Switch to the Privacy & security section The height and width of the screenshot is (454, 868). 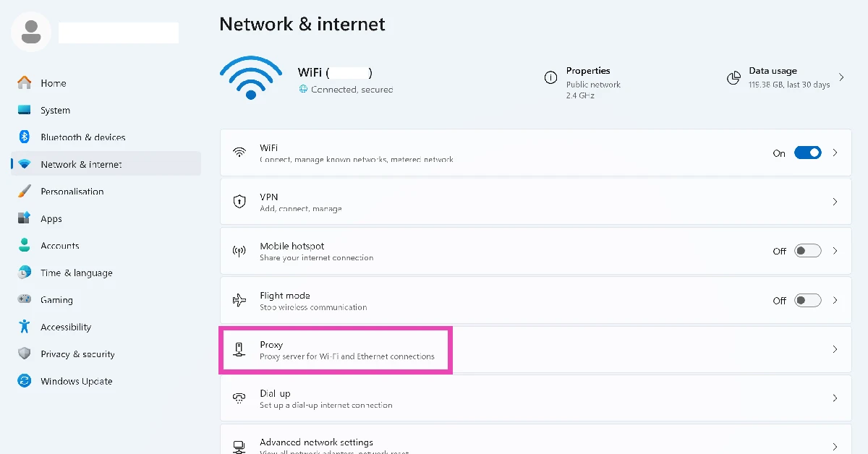point(77,354)
